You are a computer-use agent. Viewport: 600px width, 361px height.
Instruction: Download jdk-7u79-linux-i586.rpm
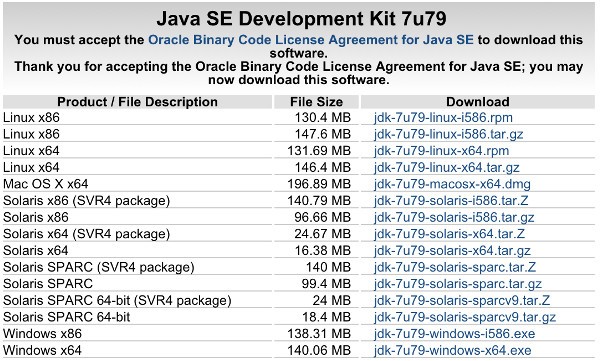tap(443, 118)
